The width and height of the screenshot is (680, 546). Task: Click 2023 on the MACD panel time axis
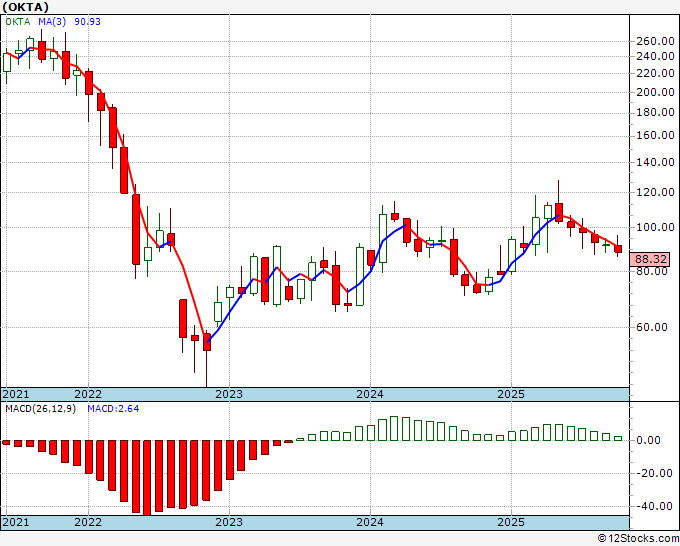(x=229, y=522)
